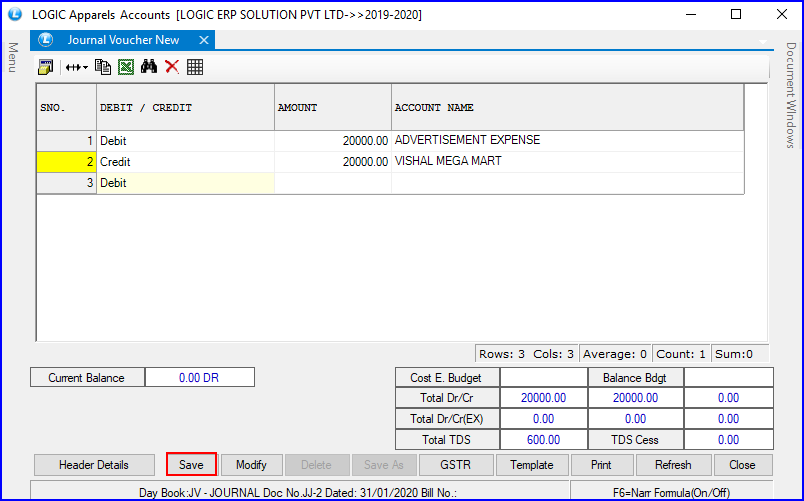Screen dimensions: 804x501
Task: Open the Menu side panel
Action: click(x=13, y=57)
